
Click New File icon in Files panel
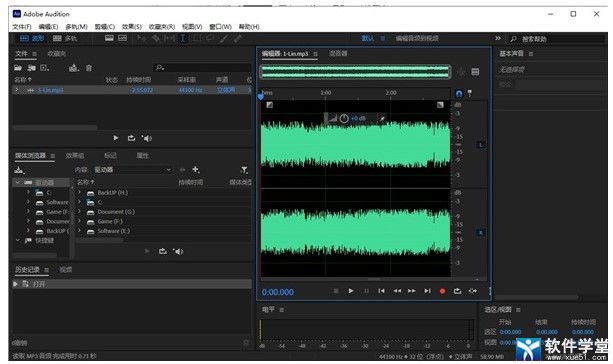[45, 68]
